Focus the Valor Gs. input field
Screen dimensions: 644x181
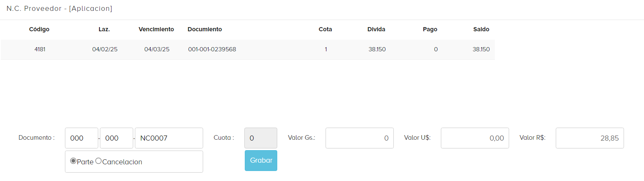[359, 138]
